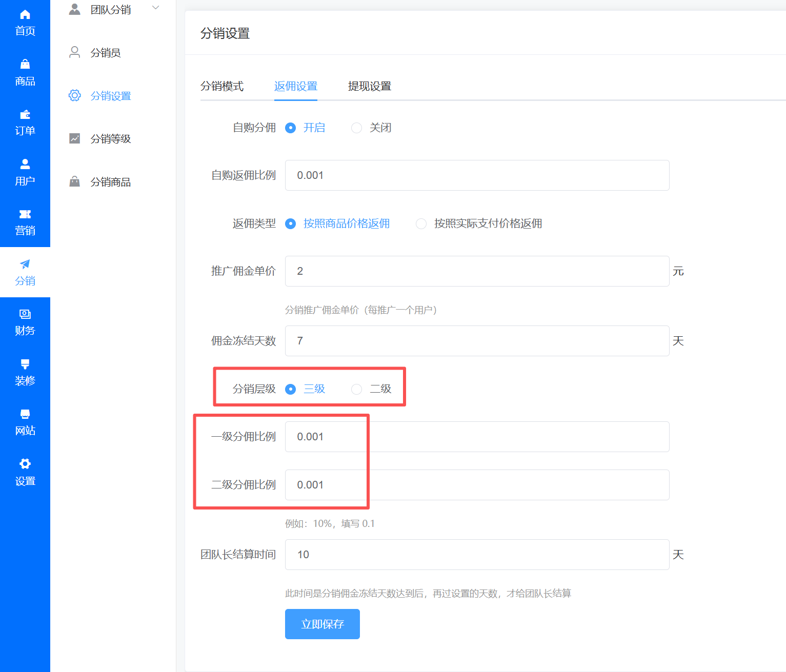Open the 网站 website section
This screenshot has width=786, height=672.
[x=25, y=422]
